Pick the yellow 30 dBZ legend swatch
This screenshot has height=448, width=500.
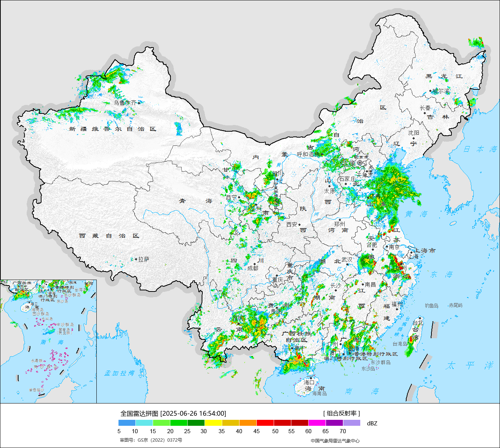pos(213,423)
